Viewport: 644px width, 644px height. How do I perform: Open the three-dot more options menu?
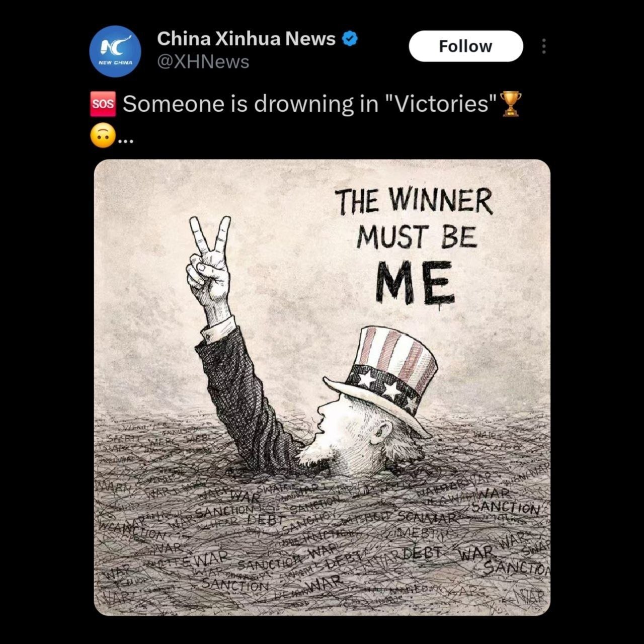(x=543, y=46)
